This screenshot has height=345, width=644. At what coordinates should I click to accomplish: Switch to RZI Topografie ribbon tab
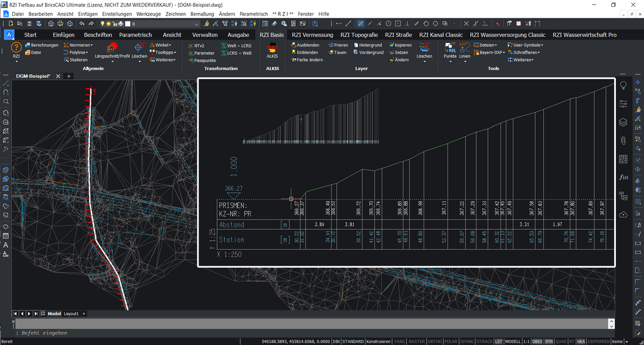pyautogui.click(x=359, y=35)
